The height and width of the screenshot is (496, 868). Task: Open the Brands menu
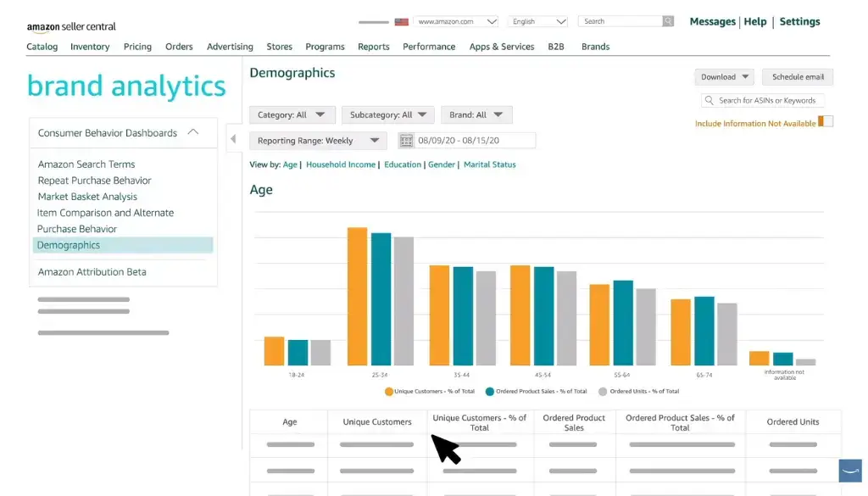595,47
